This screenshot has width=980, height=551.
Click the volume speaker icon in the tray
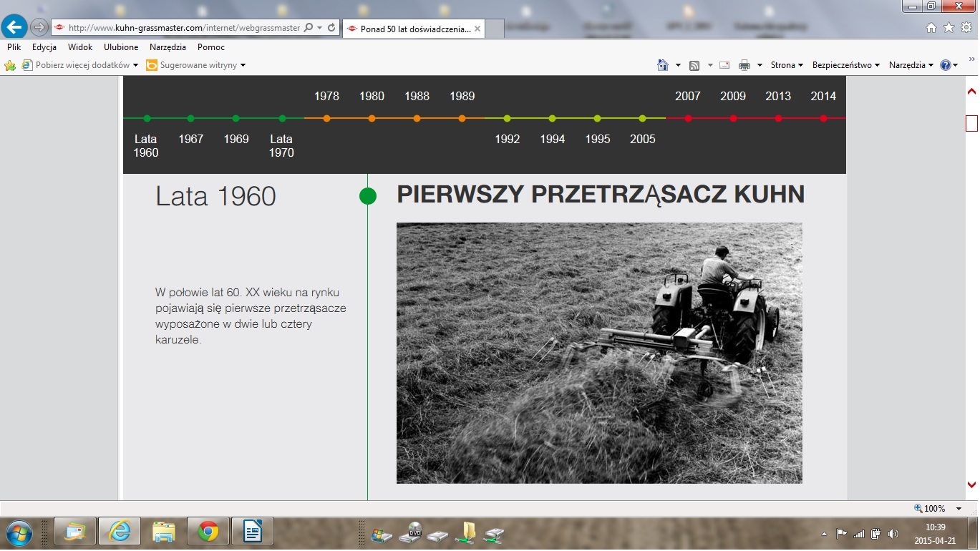(893, 534)
